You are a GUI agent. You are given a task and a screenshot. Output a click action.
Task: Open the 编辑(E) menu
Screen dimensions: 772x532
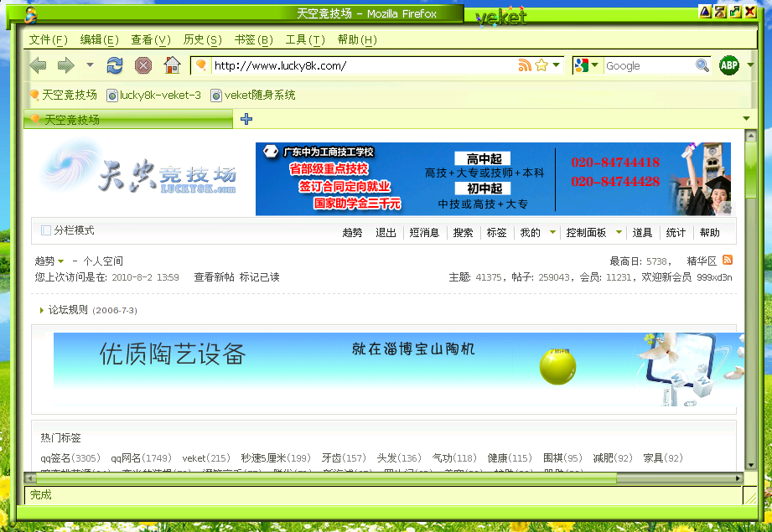(99, 40)
